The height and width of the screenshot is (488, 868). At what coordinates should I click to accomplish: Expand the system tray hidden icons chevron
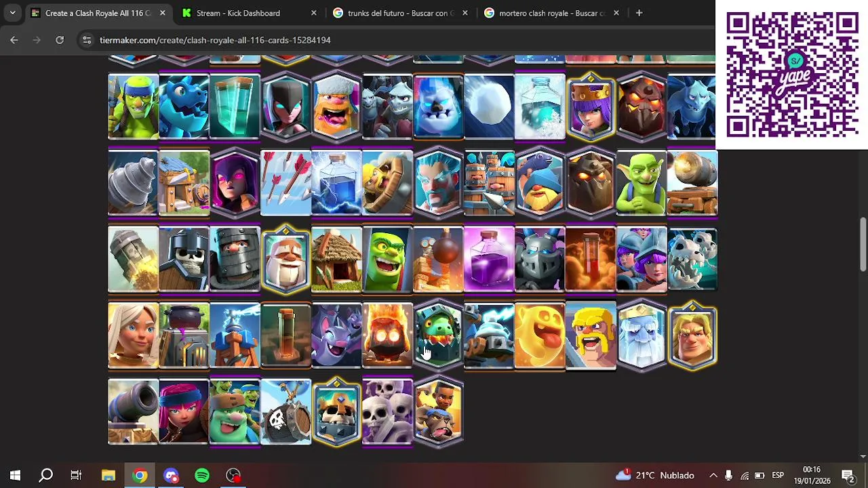tap(713, 475)
